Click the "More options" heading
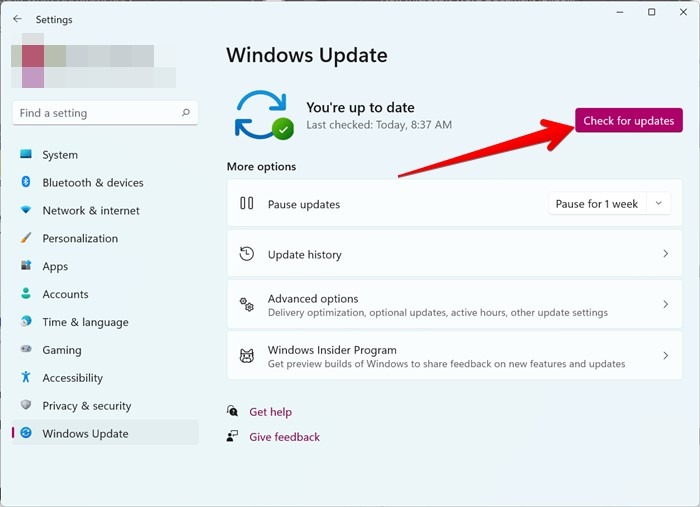Screen dimensions: 700x507 (261, 166)
